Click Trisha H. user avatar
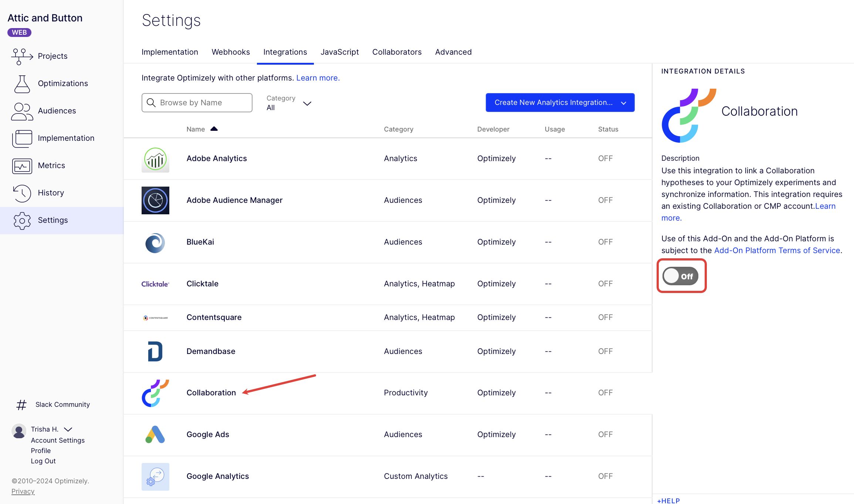The image size is (854, 504). point(19,431)
